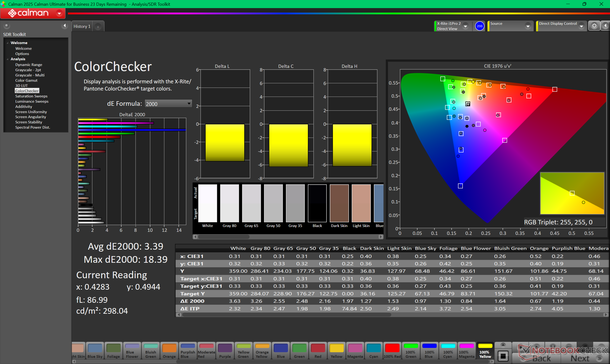Add a new history tab with plus

click(x=98, y=27)
